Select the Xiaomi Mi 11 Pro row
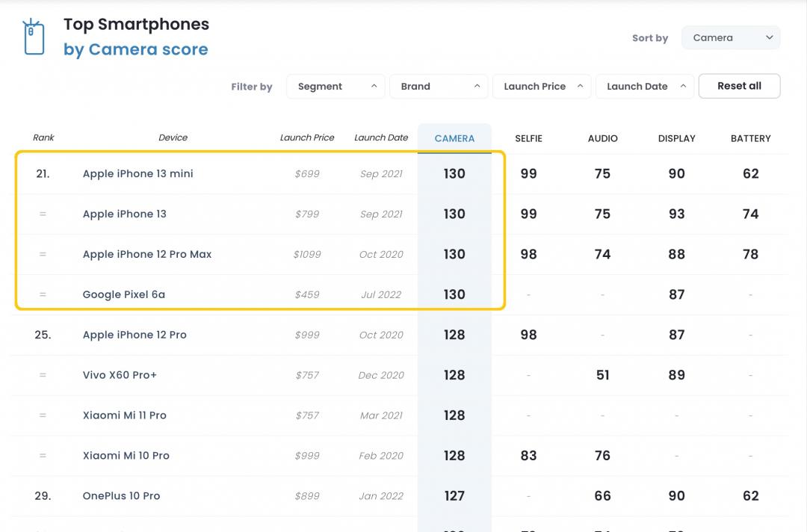The image size is (807, 532). point(124,416)
